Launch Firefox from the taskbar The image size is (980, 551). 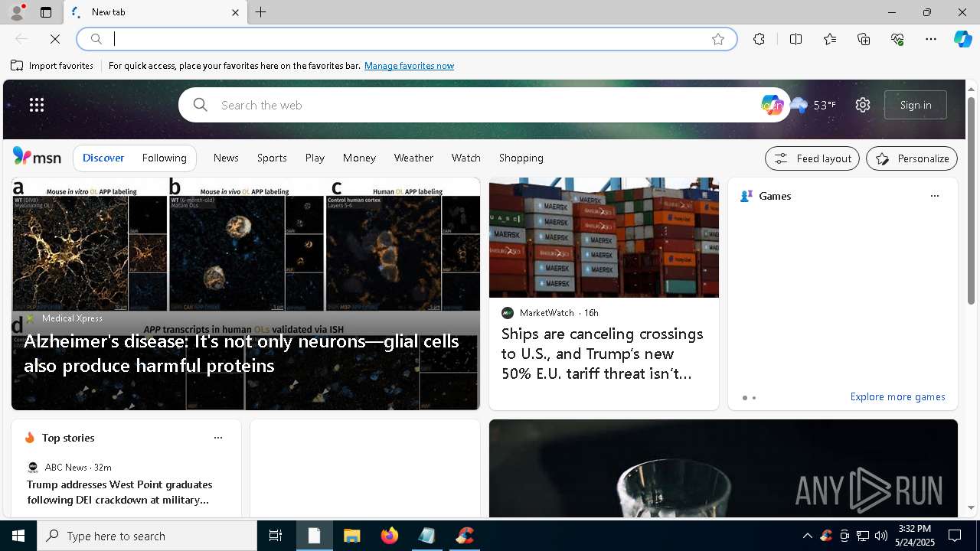tap(390, 536)
